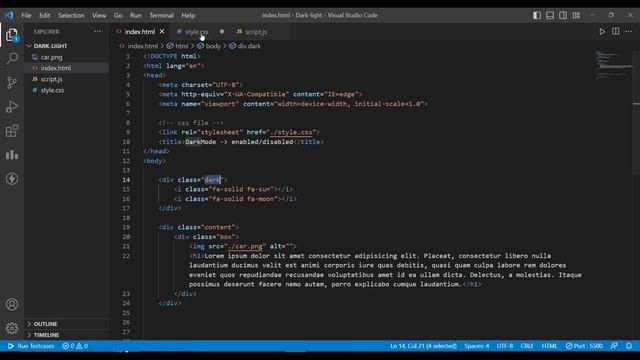This screenshot has width=640, height=360.
Task: Click line number 14 in gutter
Action: pyautogui.click(x=126, y=180)
